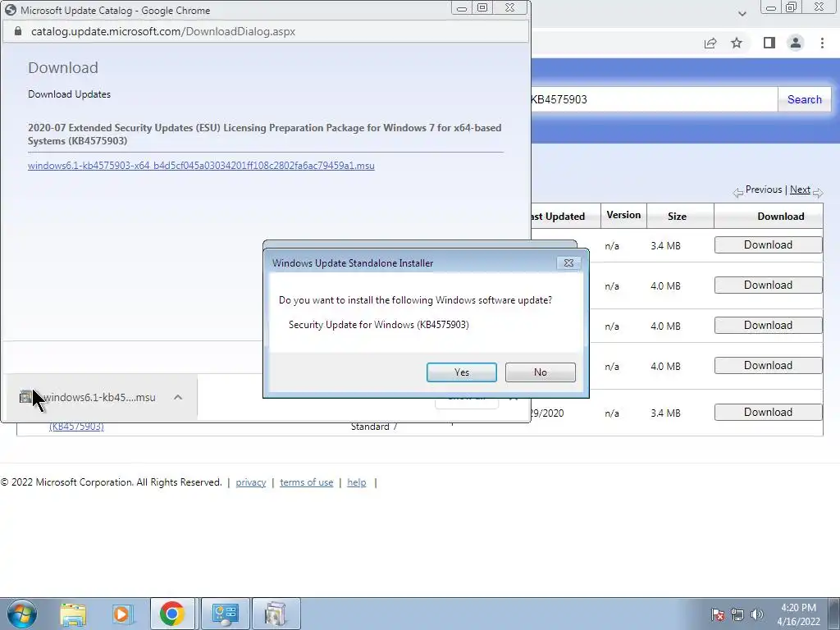840x630 pixels.
Task: Go to the Next results page
Action: click(800, 189)
